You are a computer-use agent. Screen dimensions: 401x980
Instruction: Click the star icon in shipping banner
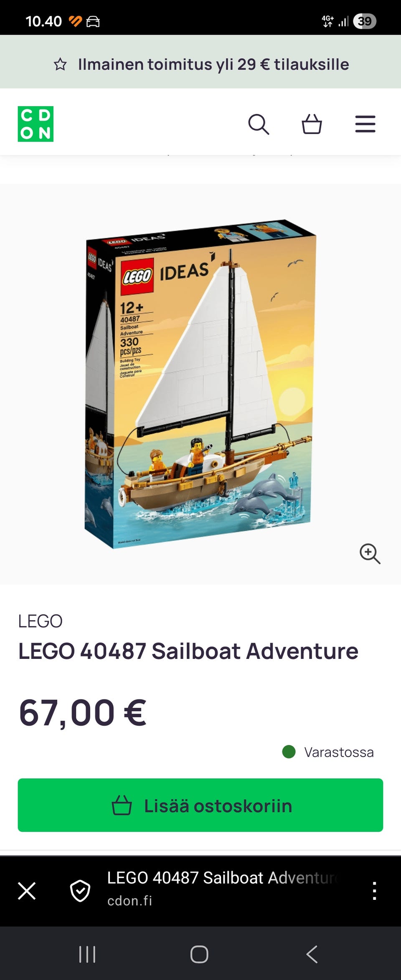point(60,64)
